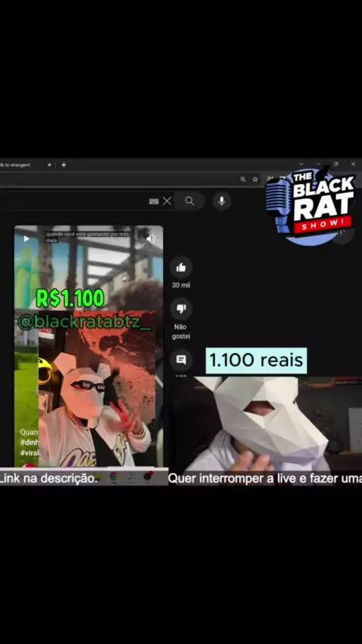Close the 'talk to strangers' tab

coord(49,164)
